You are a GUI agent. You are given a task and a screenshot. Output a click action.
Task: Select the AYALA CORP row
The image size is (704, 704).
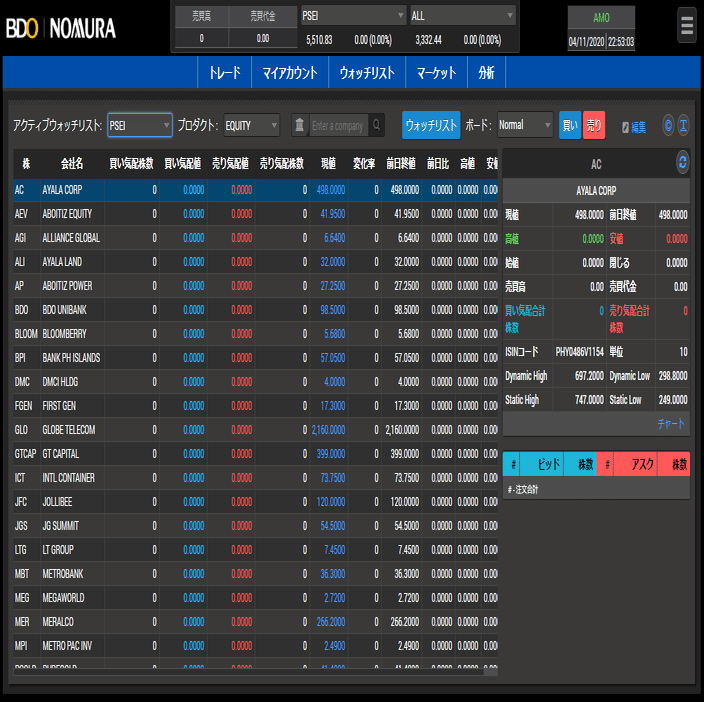coord(255,190)
